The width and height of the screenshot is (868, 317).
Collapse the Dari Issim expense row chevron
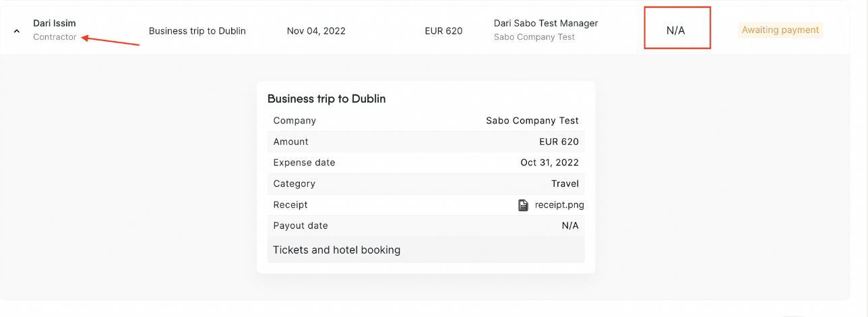click(x=17, y=31)
